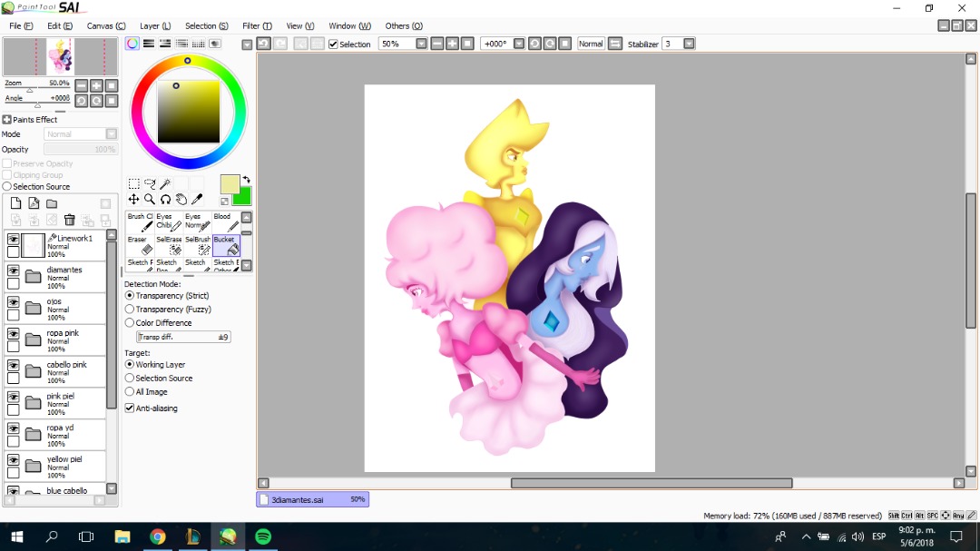
Task: Choose the Bucket fill tool
Action: point(226,245)
